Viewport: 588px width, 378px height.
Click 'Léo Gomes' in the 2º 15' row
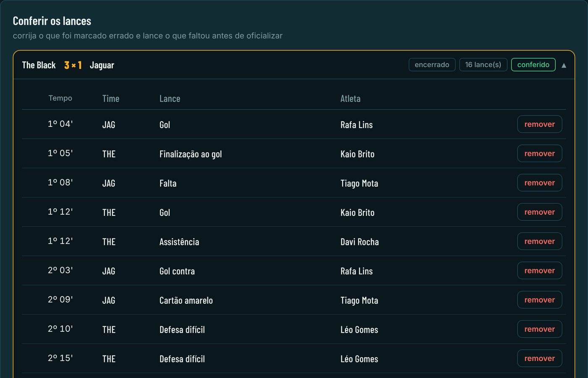coord(359,359)
